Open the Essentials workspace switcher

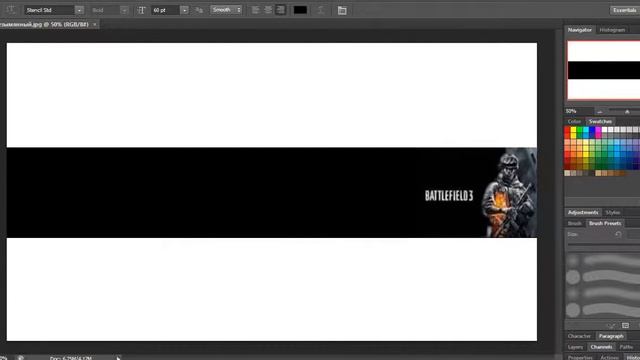(x=625, y=10)
